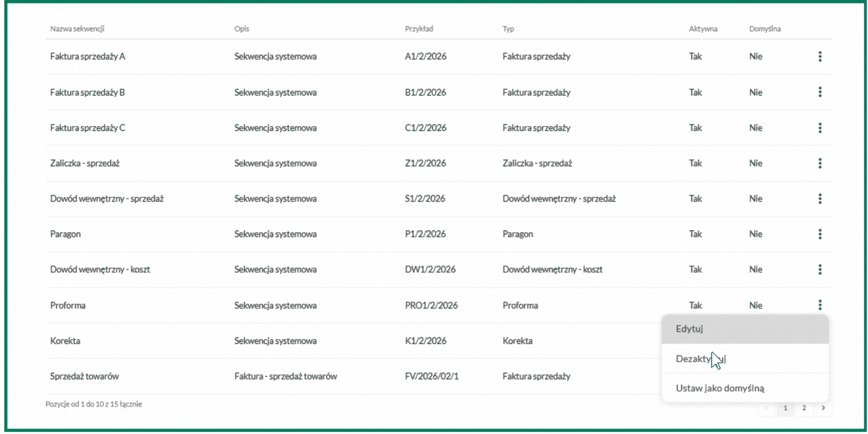Screen dimensions: 868x434
Task: Click Tak in the Proforma row
Action: 695,305
